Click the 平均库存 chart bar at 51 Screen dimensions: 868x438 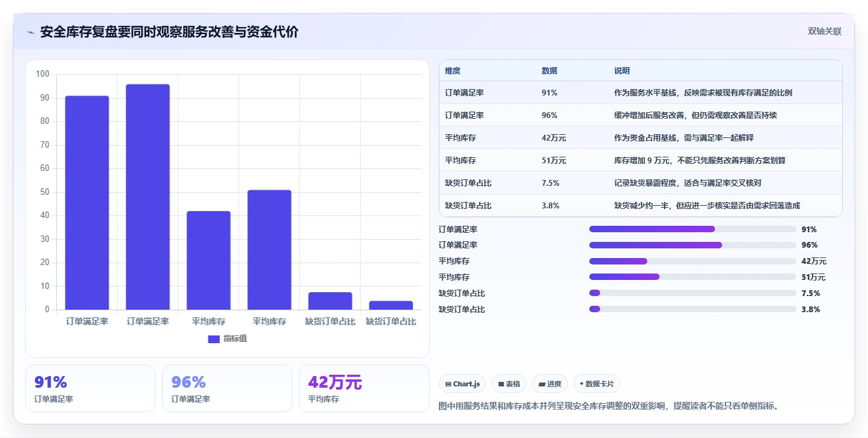pyautogui.click(x=269, y=250)
